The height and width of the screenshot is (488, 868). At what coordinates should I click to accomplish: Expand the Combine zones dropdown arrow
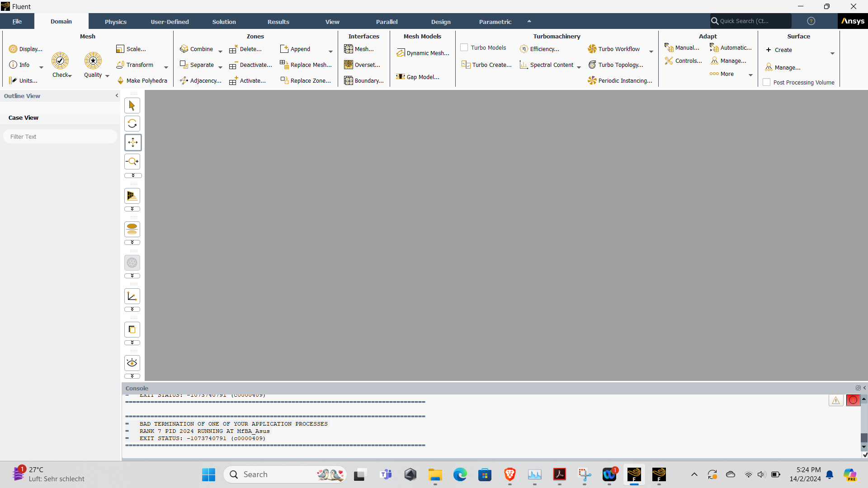221,51
